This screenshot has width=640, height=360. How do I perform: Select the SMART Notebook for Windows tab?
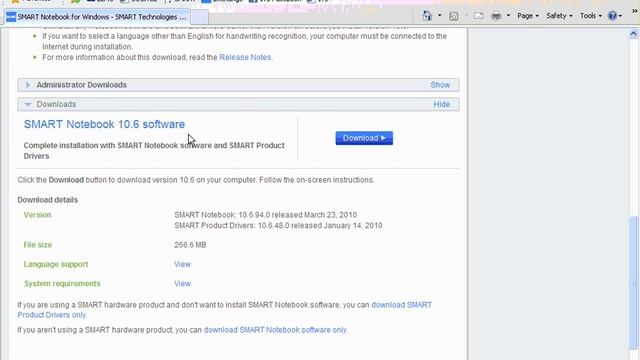pyautogui.click(x=97, y=17)
